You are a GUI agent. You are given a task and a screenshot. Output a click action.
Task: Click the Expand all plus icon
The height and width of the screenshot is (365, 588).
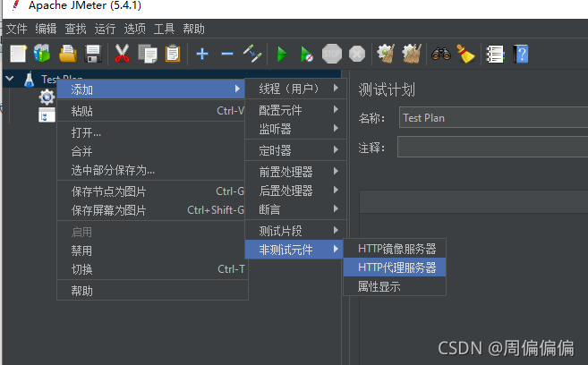(x=202, y=54)
